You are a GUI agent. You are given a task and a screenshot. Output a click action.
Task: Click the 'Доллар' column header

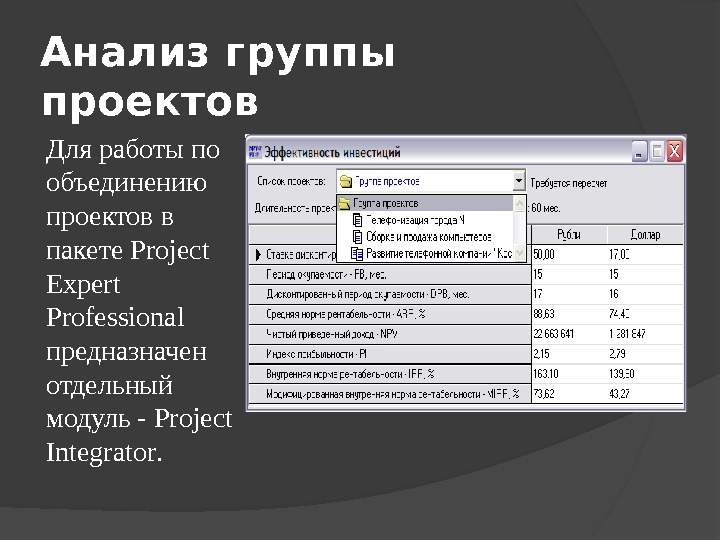645,235
